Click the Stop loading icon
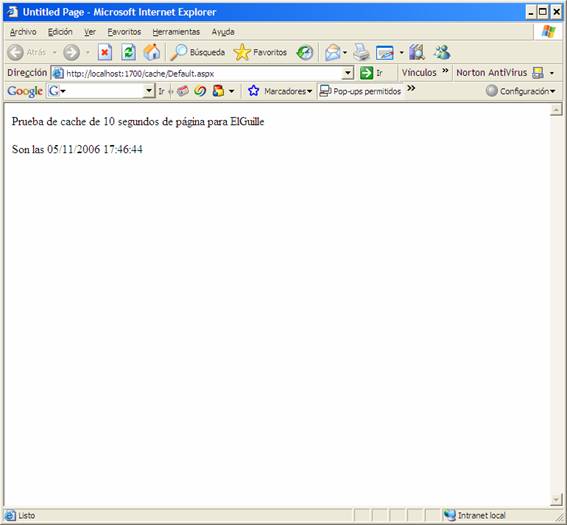The image size is (567, 525). tap(105, 52)
